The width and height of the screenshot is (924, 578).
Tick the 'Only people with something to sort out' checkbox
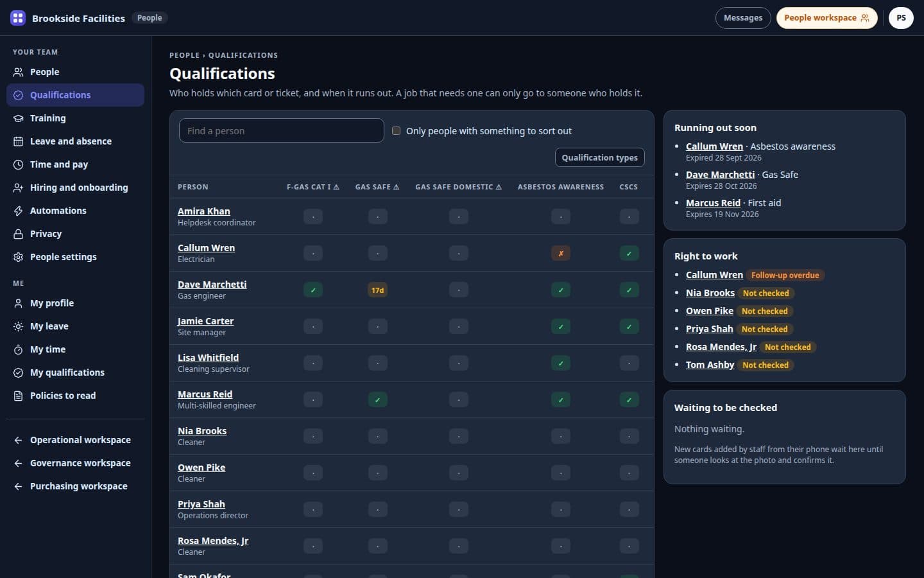click(396, 131)
